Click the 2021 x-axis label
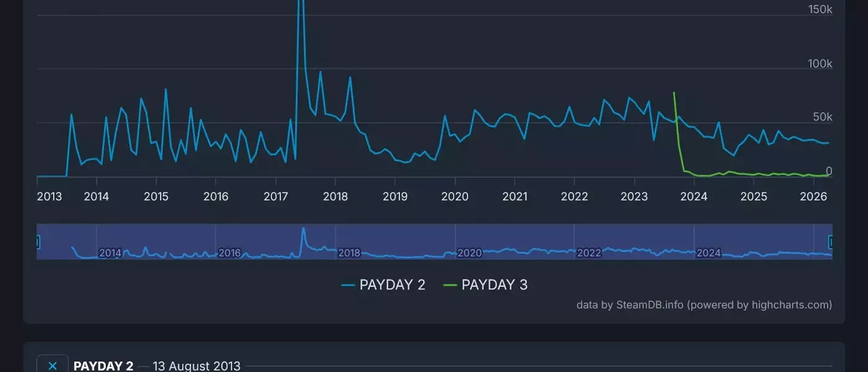Viewport: 868px width, 372px height. click(515, 197)
